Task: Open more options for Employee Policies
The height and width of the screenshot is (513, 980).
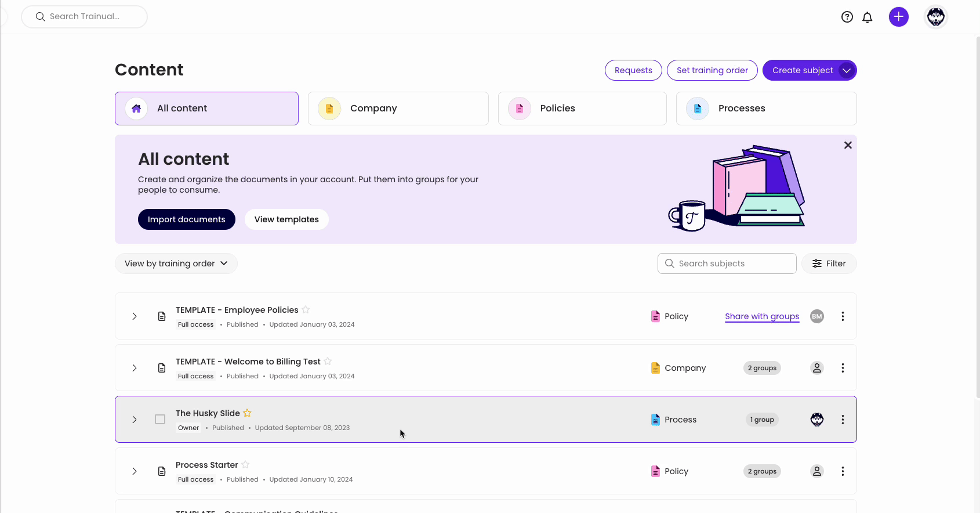Action: tap(843, 316)
